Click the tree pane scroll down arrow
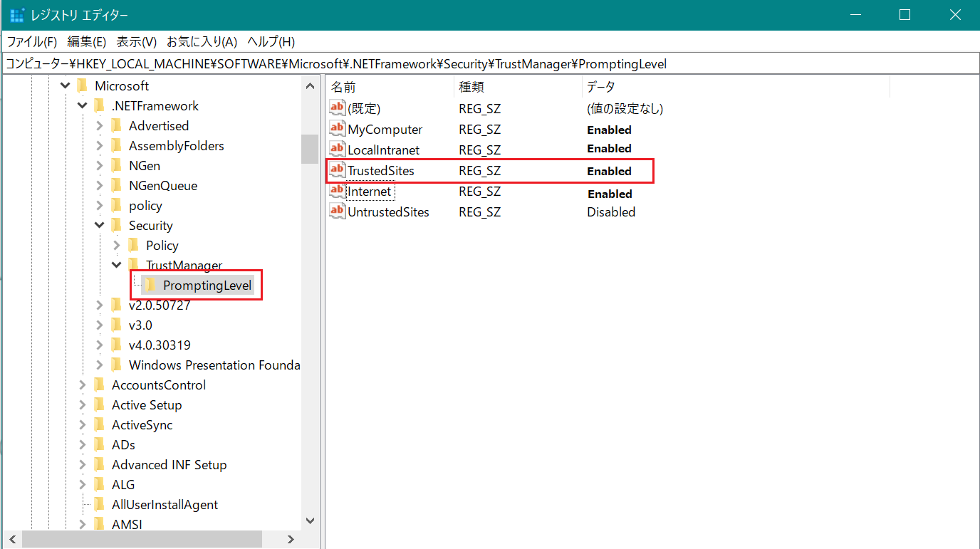The image size is (980, 549). point(310,521)
